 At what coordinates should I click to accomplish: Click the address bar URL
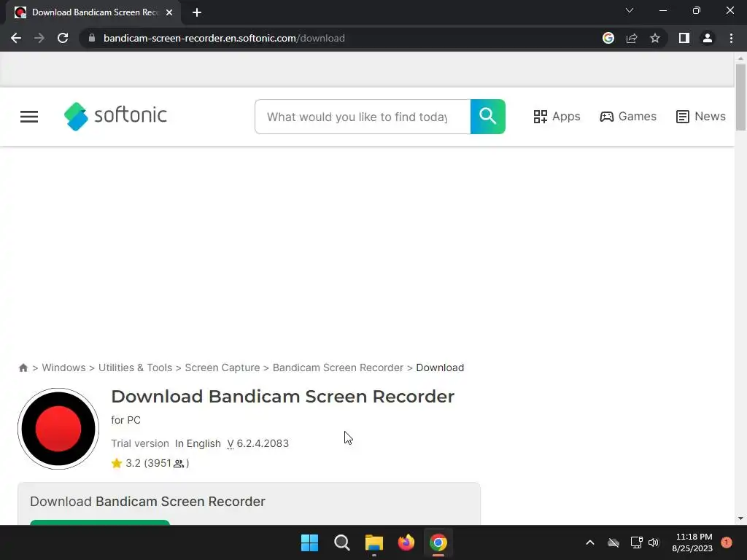(224, 38)
